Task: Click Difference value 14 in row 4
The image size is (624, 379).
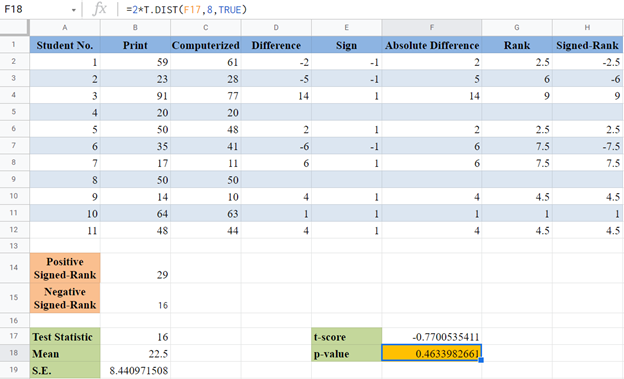Action: tap(276, 96)
